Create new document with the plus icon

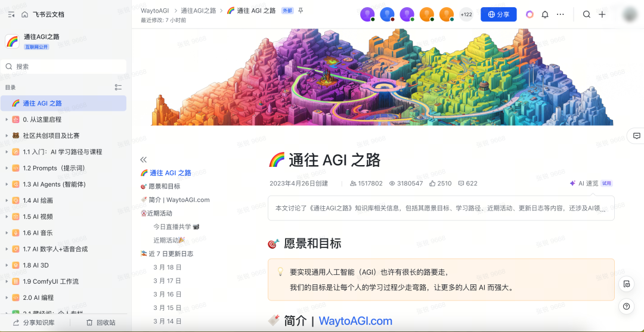(602, 14)
